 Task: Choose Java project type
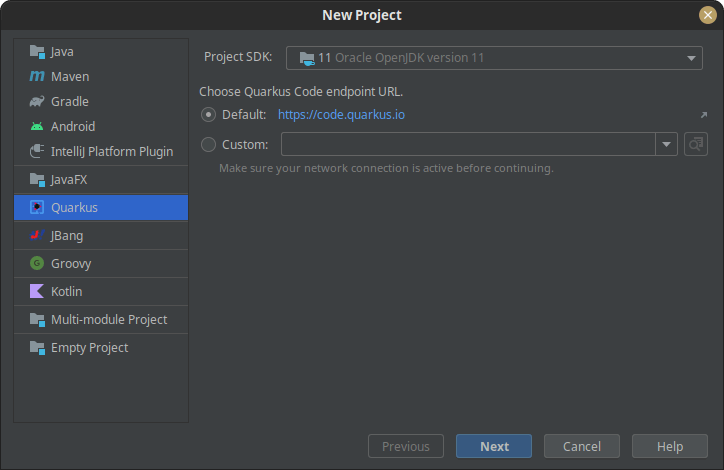click(101, 51)
